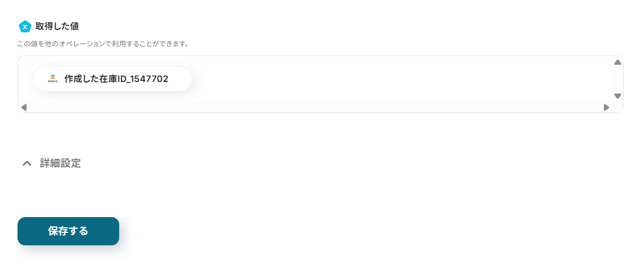Click the up arrow of the vertical scrollbar
The height and width of the screenshot is (264, 644).
point(617,63)
